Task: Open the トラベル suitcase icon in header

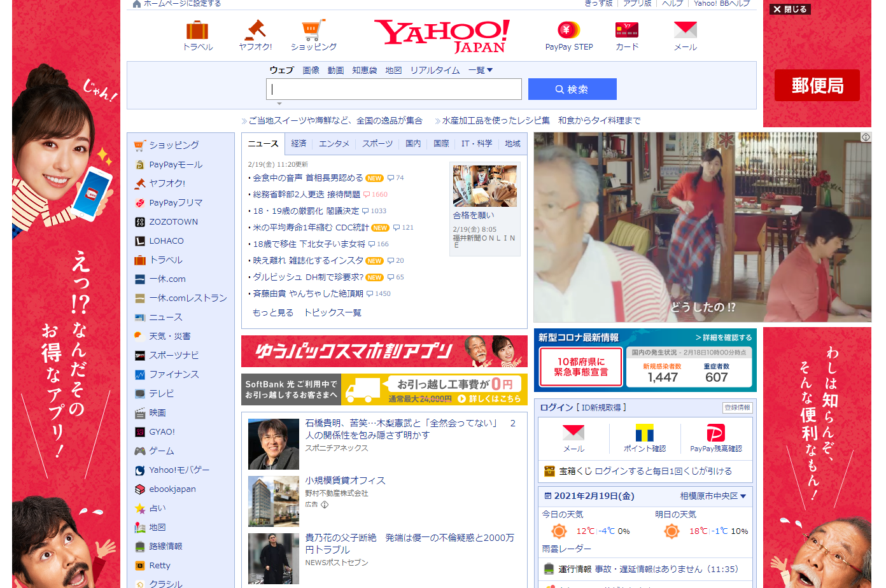Action: point(197,31)
